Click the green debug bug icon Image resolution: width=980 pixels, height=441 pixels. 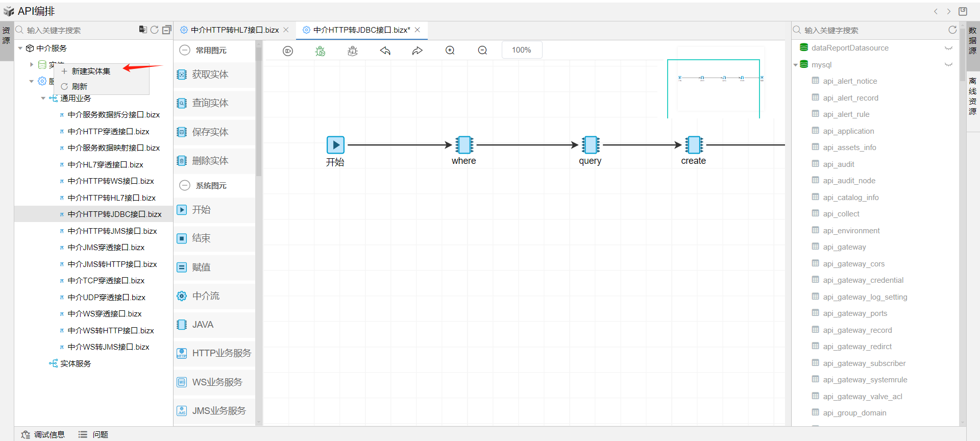[x=320, y=51]
